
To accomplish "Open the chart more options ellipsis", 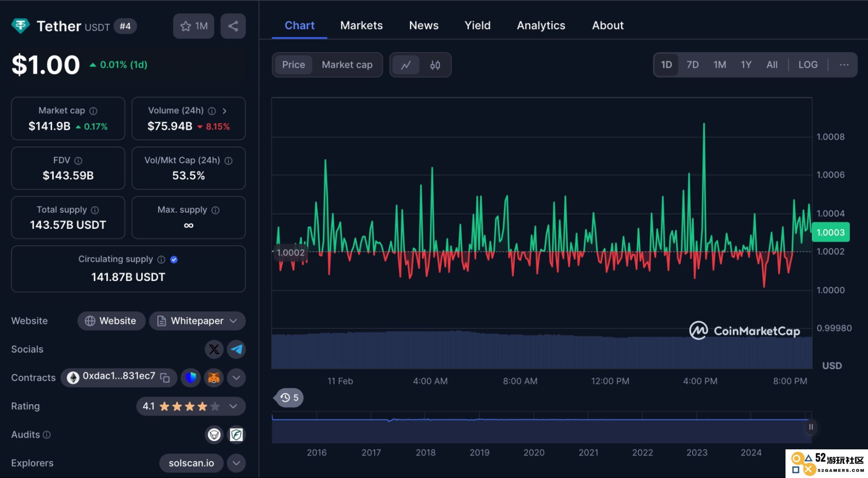I will coord(844,65).
